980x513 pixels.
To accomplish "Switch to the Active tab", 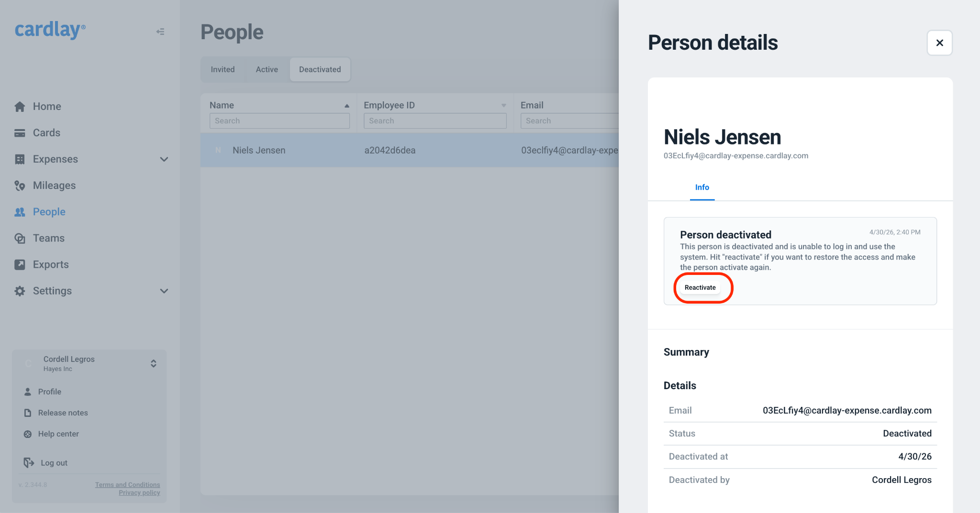I will pyautogui.click(x=267, y=69).
